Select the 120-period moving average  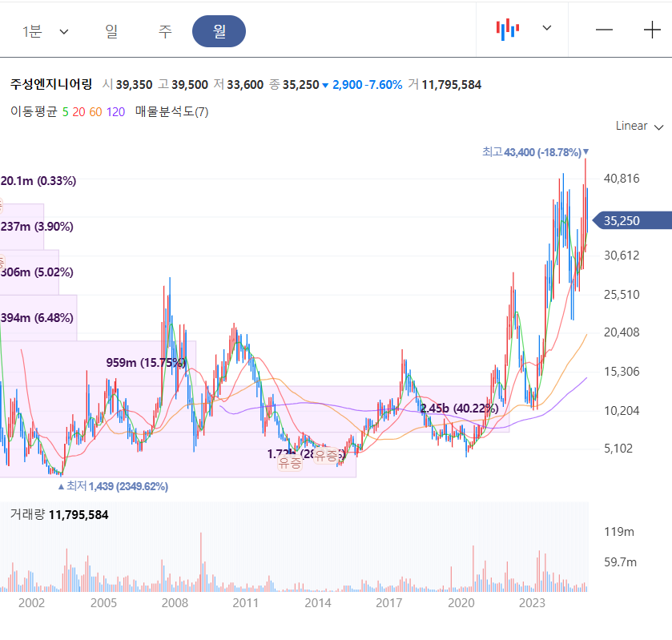click(x=115, y=112)
